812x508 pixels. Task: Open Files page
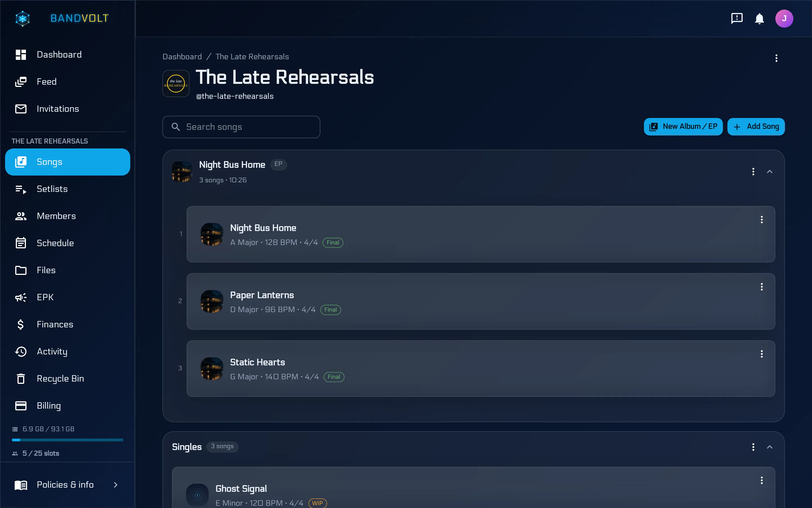[x=67, y=270]
